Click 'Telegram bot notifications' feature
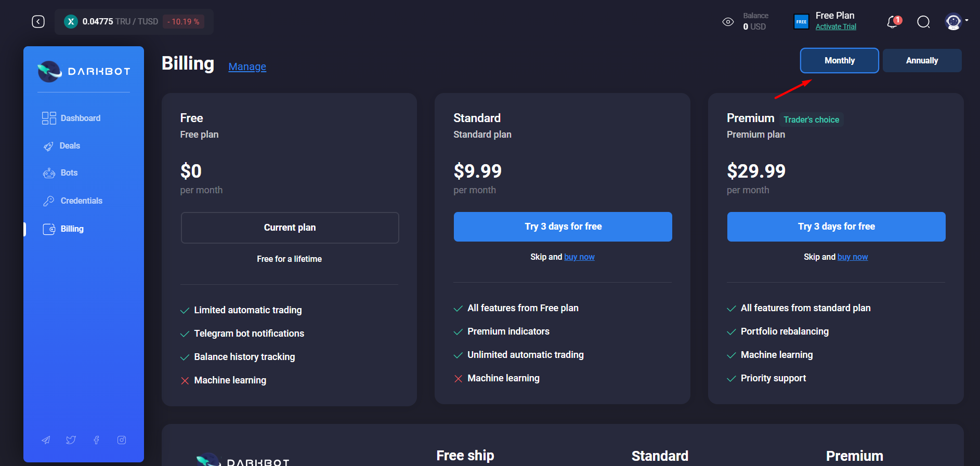The height and width of the screenshot is (466, 980). coord(249,334)
